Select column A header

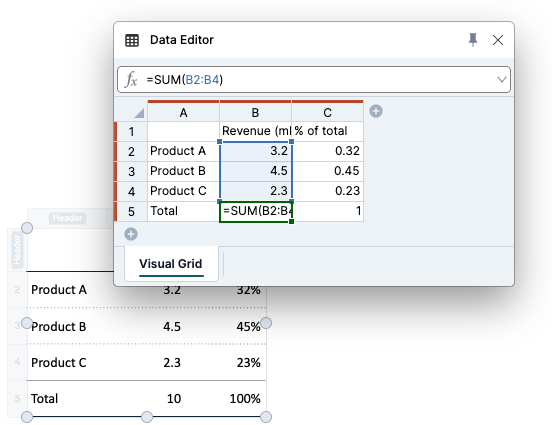183,113
